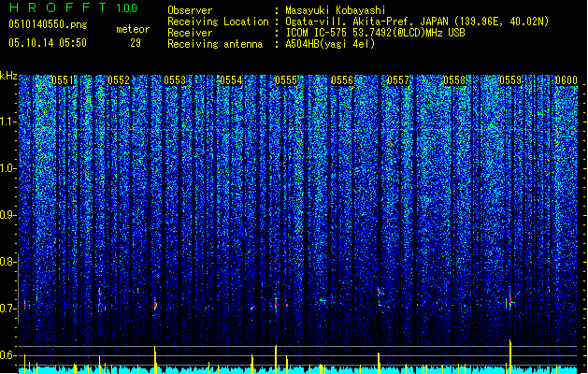588x374 pixels.
Task: Click the 0552 time marker
Action: pos(119,80)
